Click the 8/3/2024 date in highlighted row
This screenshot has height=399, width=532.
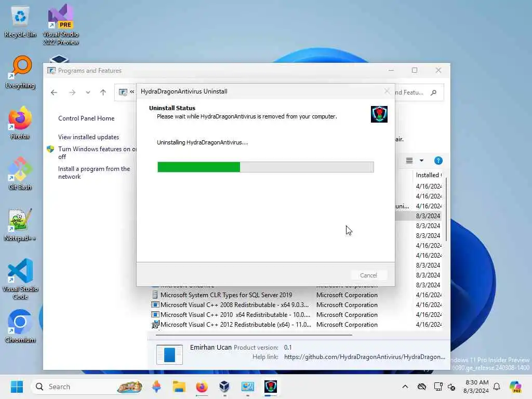(x=428, y=216)
